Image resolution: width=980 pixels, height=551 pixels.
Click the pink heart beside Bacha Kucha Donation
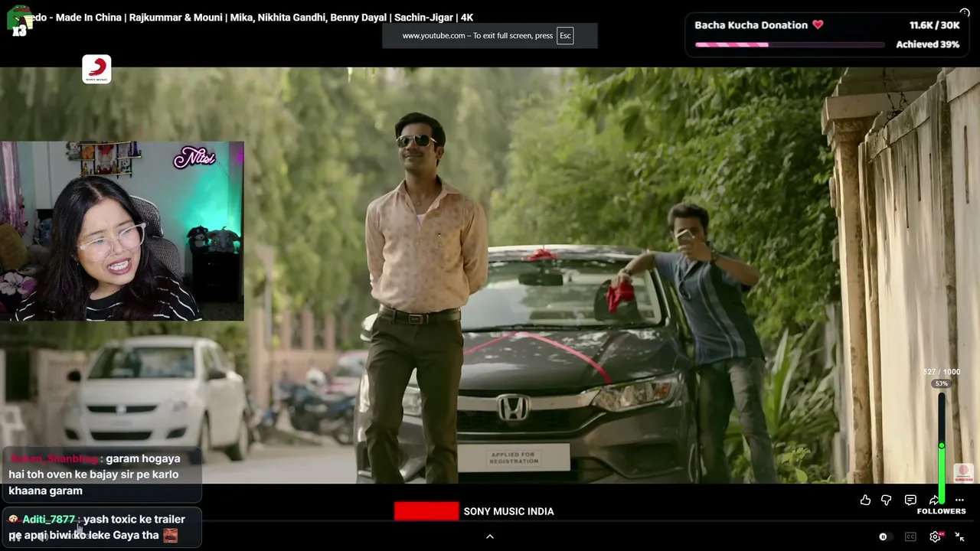coord(818,25)
